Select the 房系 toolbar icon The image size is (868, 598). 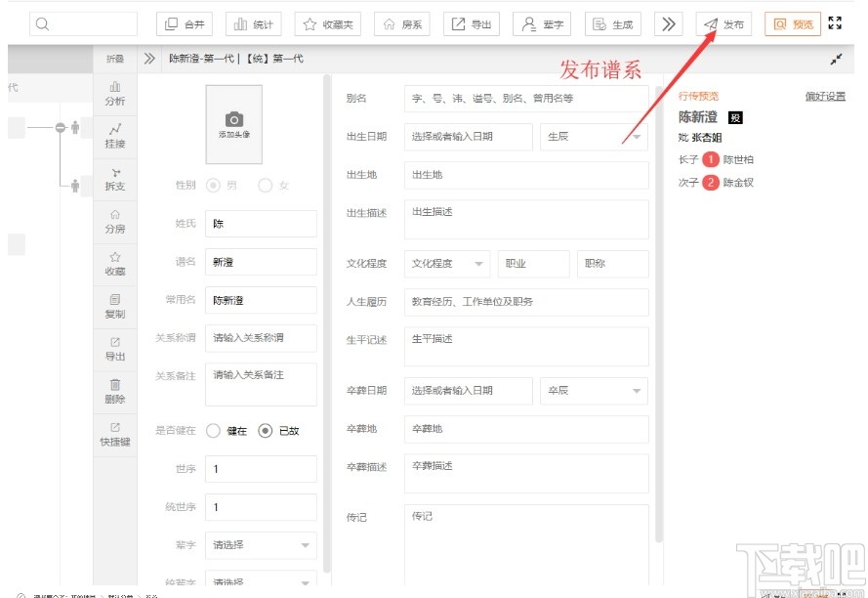point(400,23)
